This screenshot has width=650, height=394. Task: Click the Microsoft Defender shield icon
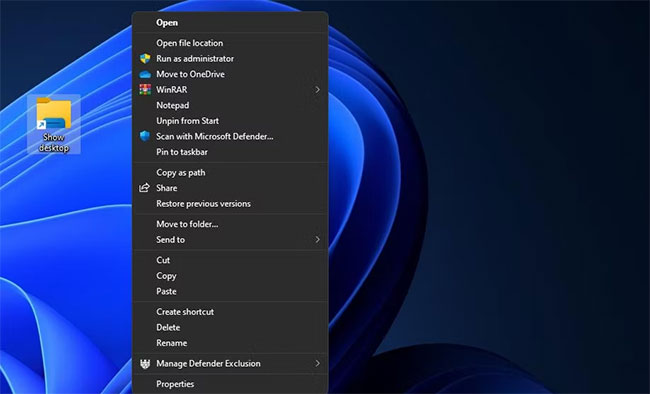point(145,136)
